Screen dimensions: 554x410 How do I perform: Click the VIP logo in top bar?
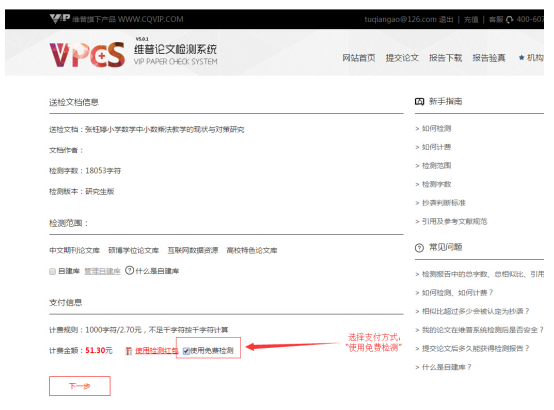coord(60,19)
